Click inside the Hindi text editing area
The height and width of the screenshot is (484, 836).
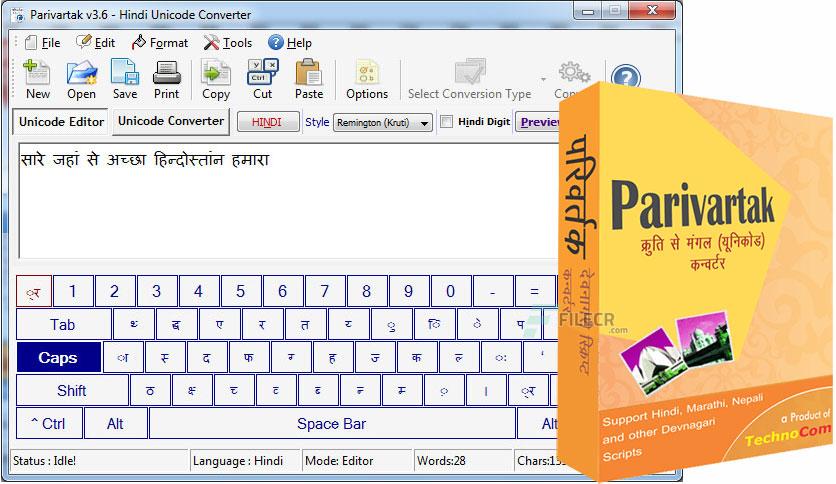288,201
